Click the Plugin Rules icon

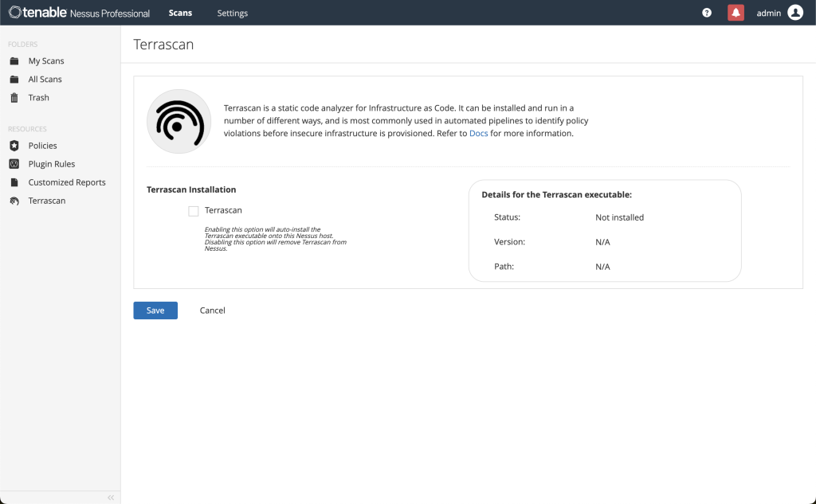tap(14, 164)
